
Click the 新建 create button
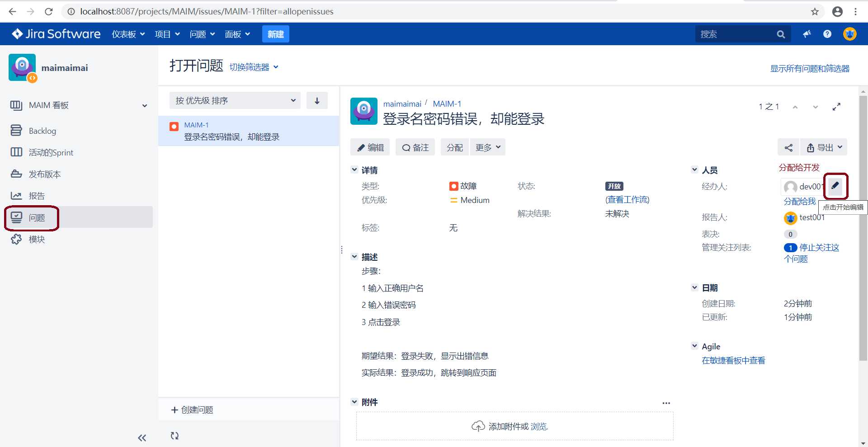275,34
